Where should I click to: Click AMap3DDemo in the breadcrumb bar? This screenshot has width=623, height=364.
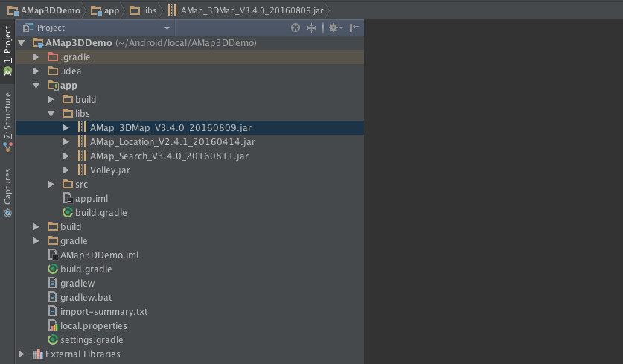point(44,10)
